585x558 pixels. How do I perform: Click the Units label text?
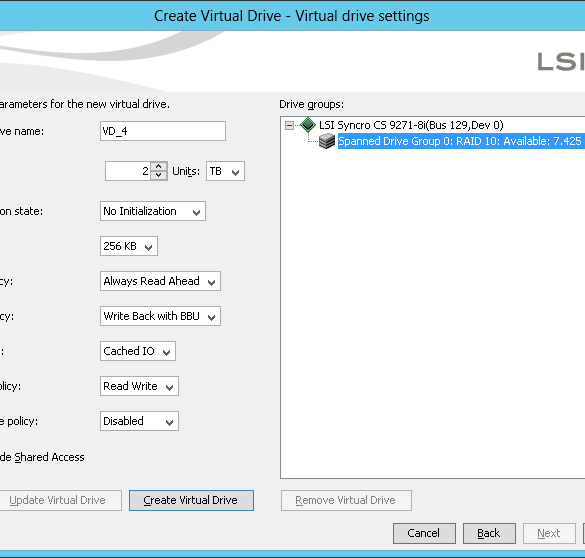pos(186,171)
